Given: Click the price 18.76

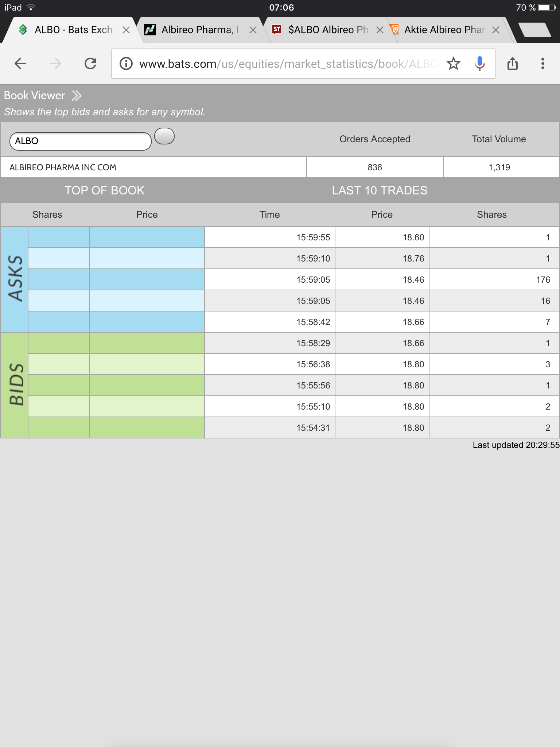Looking at the screenshot, I should coord(413,259).
